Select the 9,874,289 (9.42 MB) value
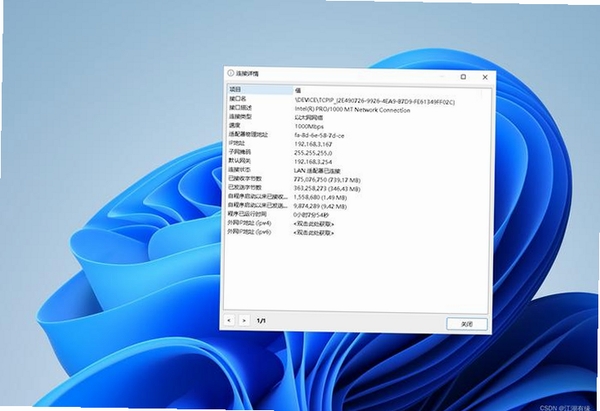 coord(320,206)
